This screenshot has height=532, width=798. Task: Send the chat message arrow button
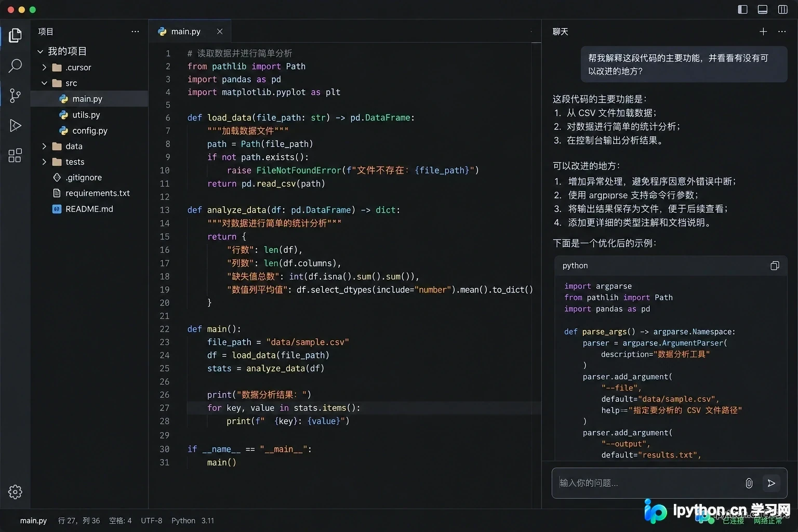(772, 483)
